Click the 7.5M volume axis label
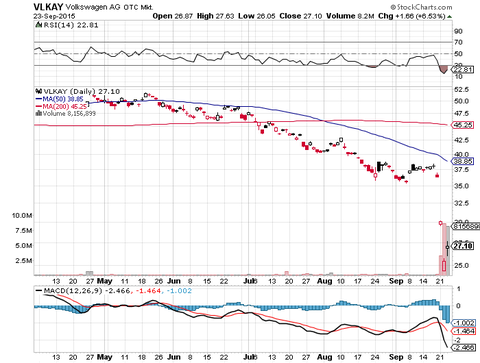Viewport: 480px width, 363px height. (24, 231)
